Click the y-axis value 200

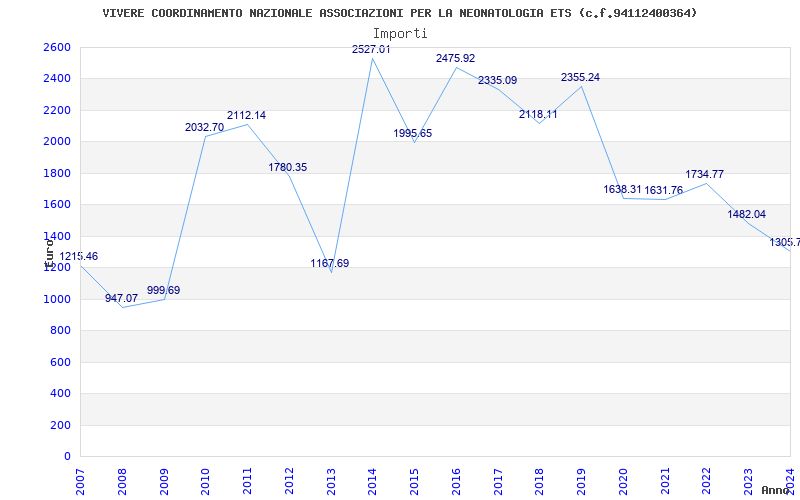pyautogui.click(x=61, y=426)
